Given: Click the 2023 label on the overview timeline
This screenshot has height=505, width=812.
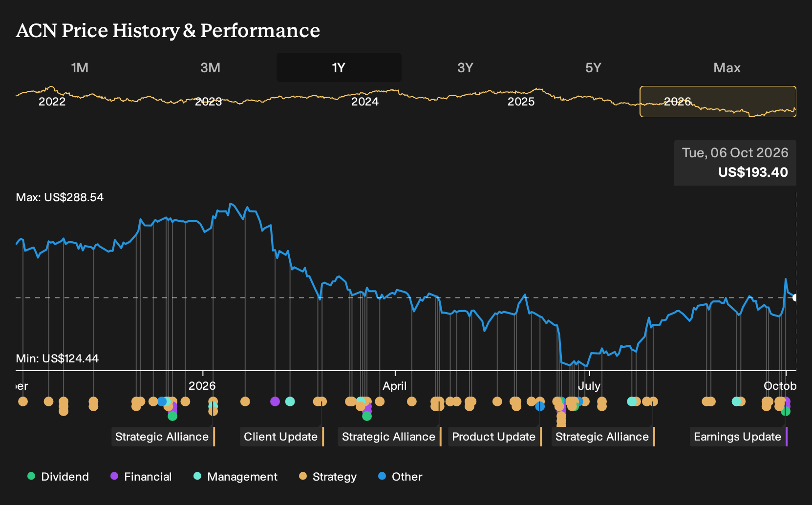Looking at the screenshot, I should coord(209,102).
